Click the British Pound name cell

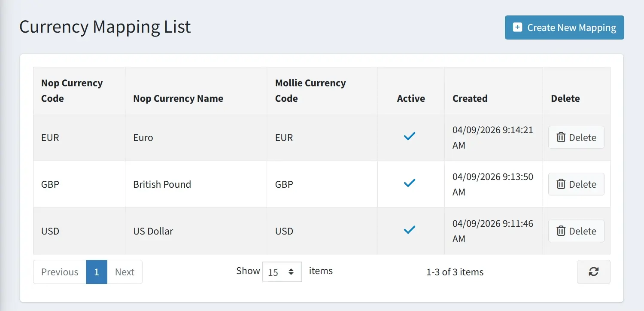(196, 184)
